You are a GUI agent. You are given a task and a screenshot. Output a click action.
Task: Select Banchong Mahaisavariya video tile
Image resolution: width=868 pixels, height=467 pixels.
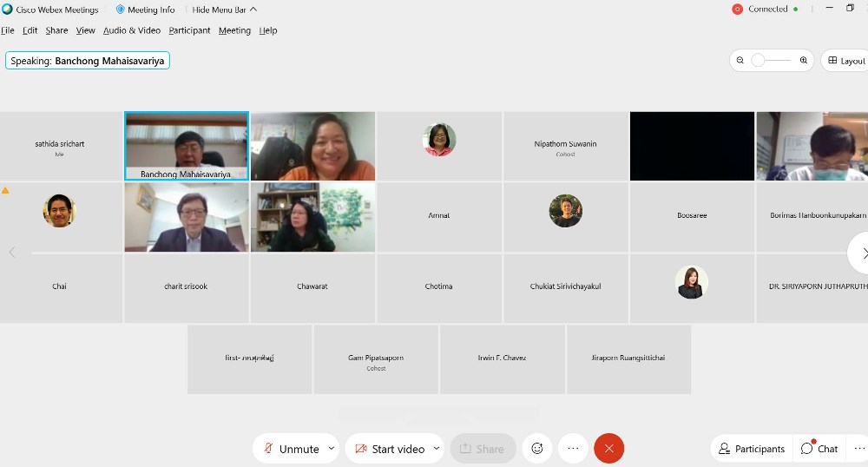[x=187, y=146]
